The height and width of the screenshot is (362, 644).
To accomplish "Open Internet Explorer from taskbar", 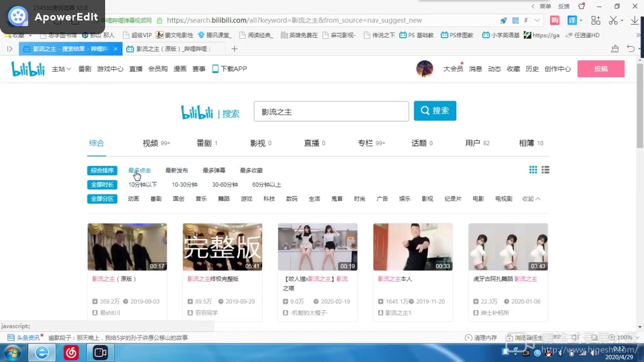I will point(42,353).
